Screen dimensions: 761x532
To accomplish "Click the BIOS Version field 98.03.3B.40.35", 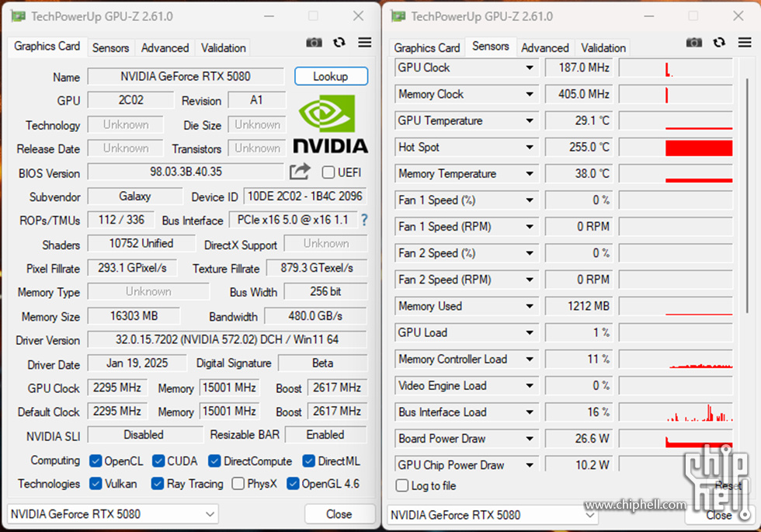I will tap(186, 172).
